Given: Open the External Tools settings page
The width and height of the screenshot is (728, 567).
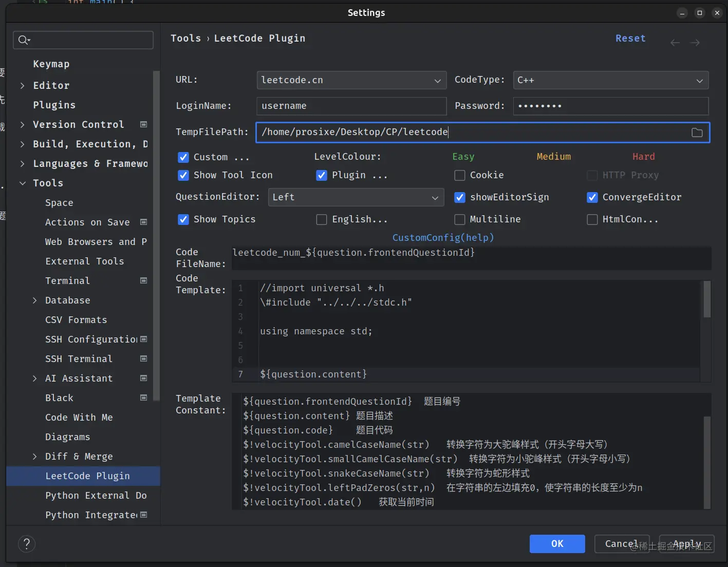Looking at the screenshot, I should (84, 261).
